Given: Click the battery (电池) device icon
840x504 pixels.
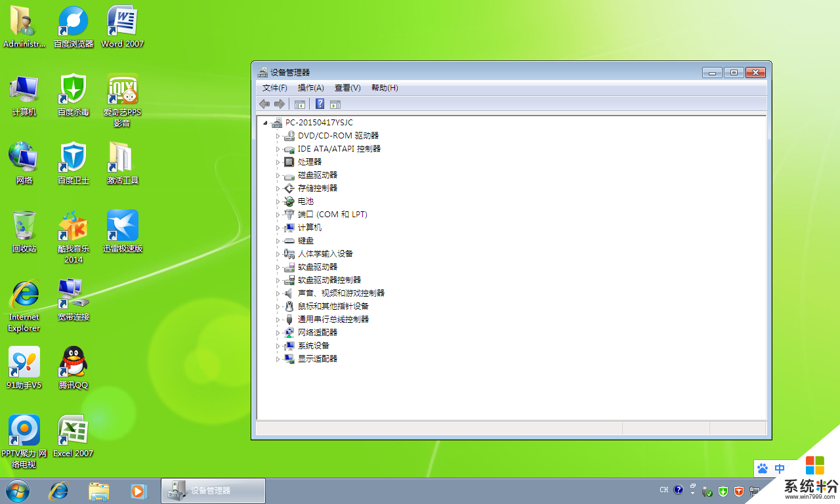Looking at the screenshot, I should (x=289, y=201).
